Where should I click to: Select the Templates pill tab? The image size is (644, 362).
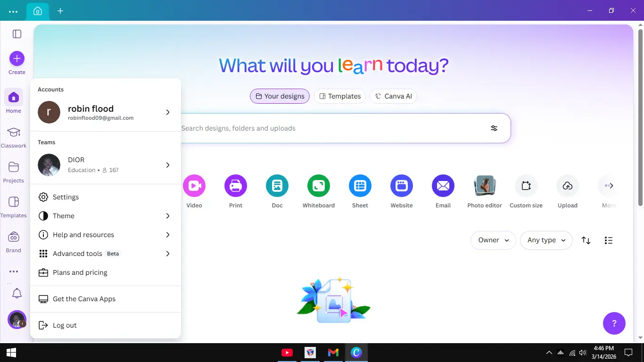340,96
